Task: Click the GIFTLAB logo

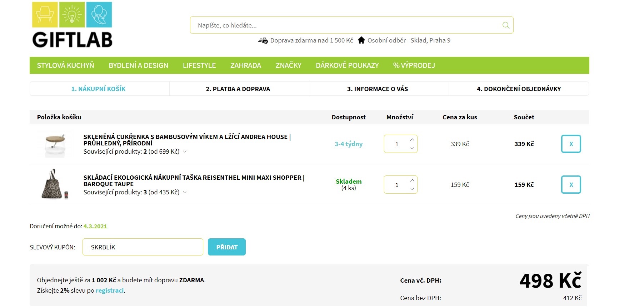Action: click(x=72, y=25)
